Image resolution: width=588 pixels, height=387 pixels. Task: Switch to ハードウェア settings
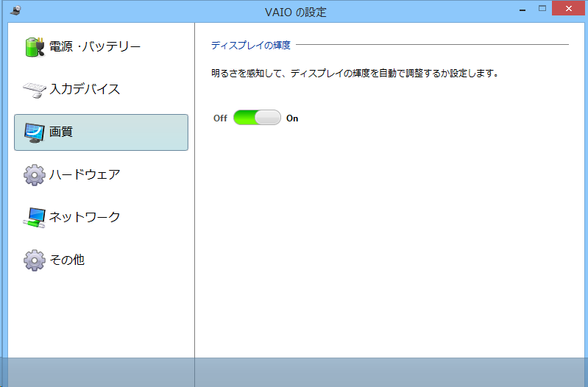pyautogui.click(x=101, y=175)
